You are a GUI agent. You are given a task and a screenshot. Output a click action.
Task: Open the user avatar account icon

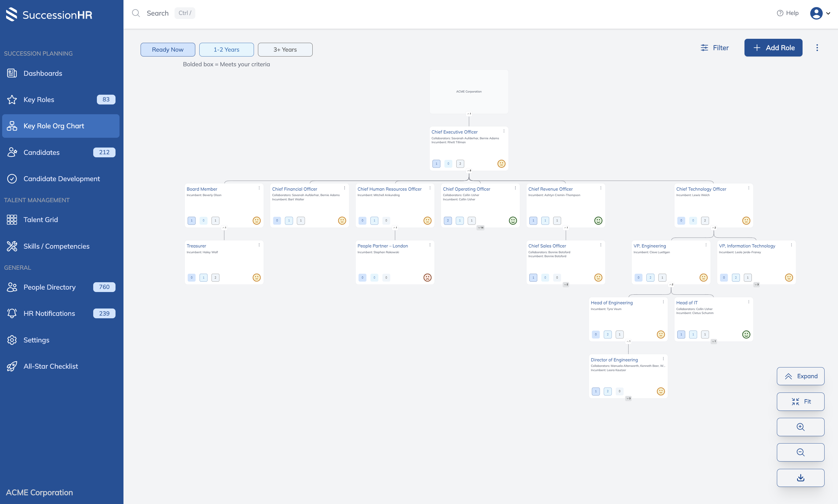tap(817, 13)
